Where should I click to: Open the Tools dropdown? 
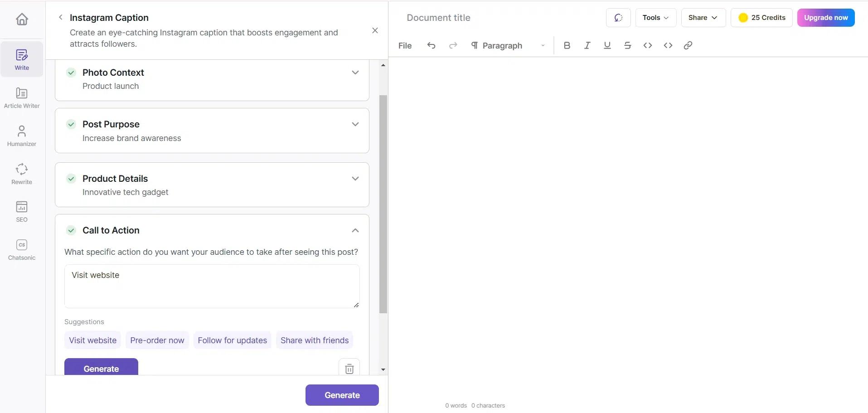655,18
